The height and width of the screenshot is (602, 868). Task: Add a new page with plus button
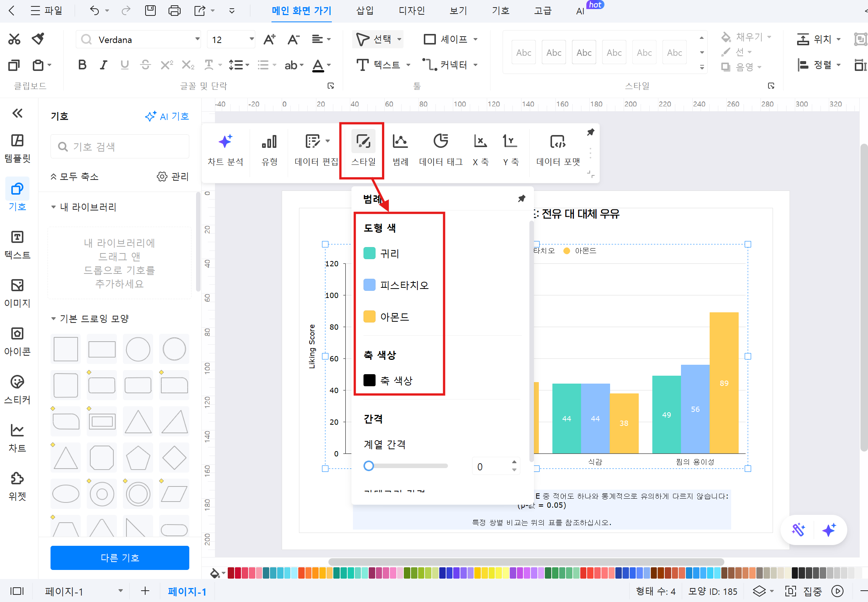pos(145,591)
